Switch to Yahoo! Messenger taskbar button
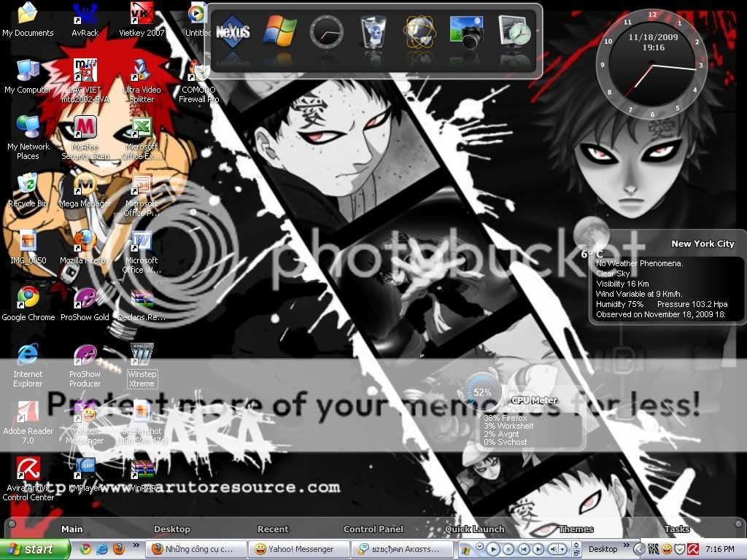Screen dimensions: 747x560 299,549
